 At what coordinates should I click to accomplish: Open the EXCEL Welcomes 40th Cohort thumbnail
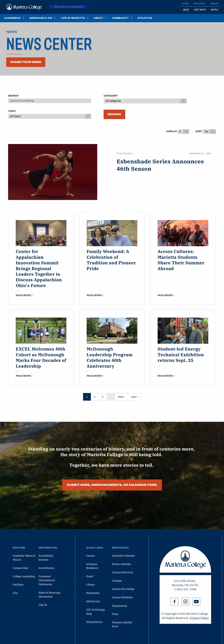[x=41, y=330]
